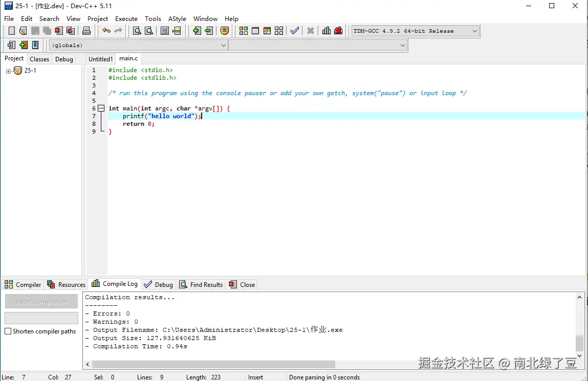The height and width of the screenshot is (381, 588).
Task: Click the Open project or file icon
Action: point(23,31)
